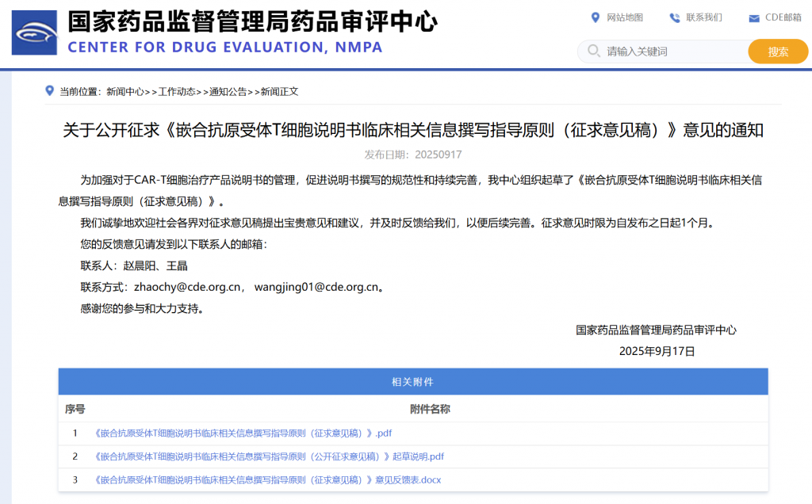Open the 网站地图 link

(625, 17)
